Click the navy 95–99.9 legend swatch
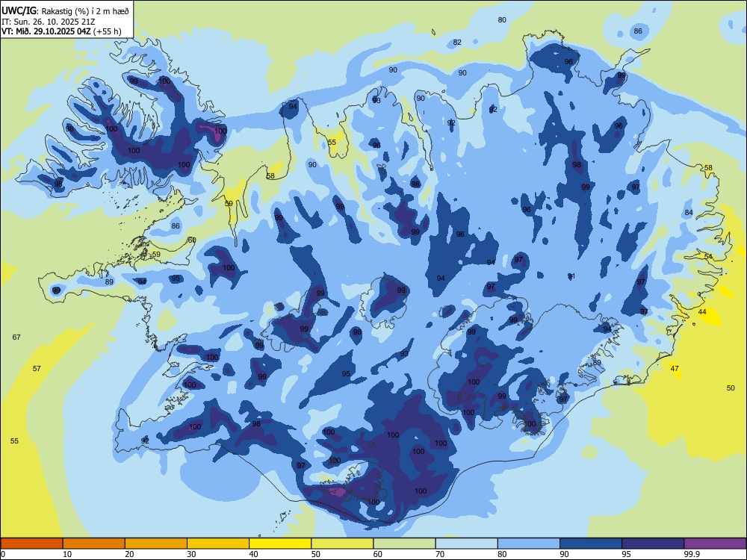This screenshot has height=560, width=747. (x=653, y=544)
